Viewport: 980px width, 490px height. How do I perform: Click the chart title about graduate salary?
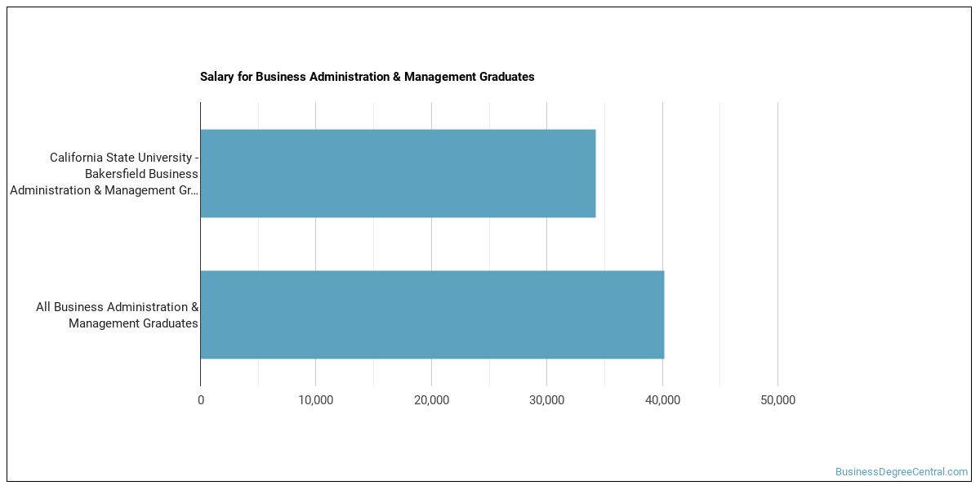click(x=367, y=77)
